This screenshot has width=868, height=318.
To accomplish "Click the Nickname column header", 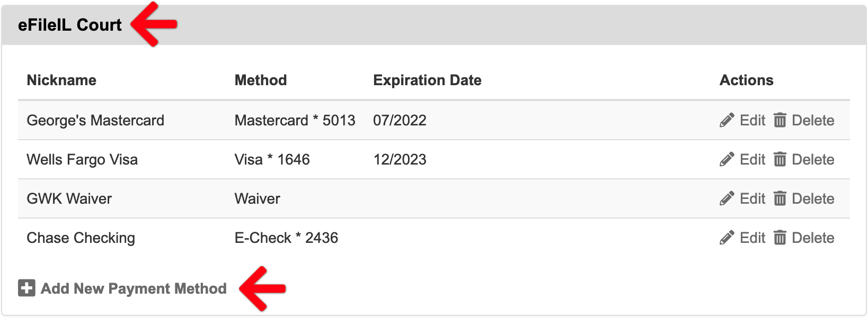I will coord(61,80).
